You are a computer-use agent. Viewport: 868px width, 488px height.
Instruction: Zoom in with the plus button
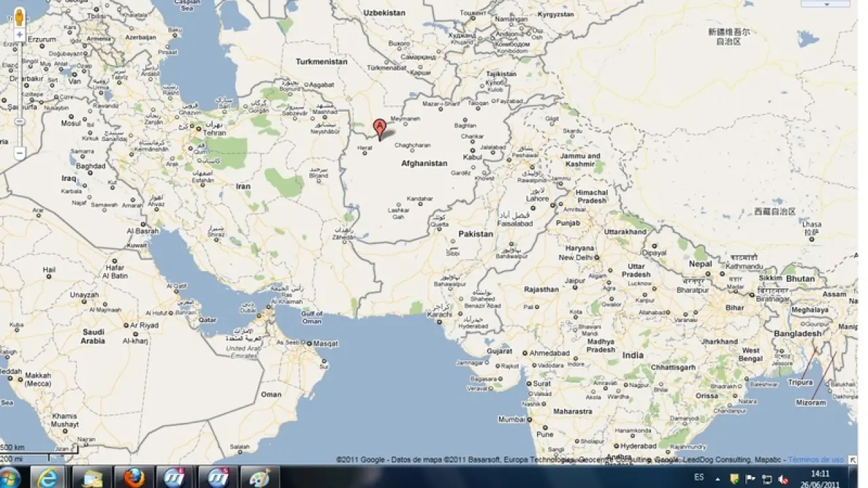(19, 35)
